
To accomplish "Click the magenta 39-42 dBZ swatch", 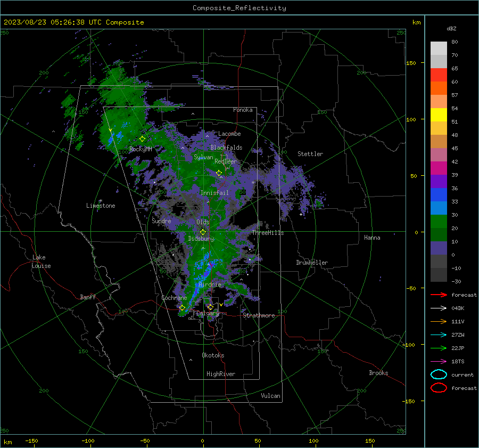I will pyautogui.click(x=439, y=168).
